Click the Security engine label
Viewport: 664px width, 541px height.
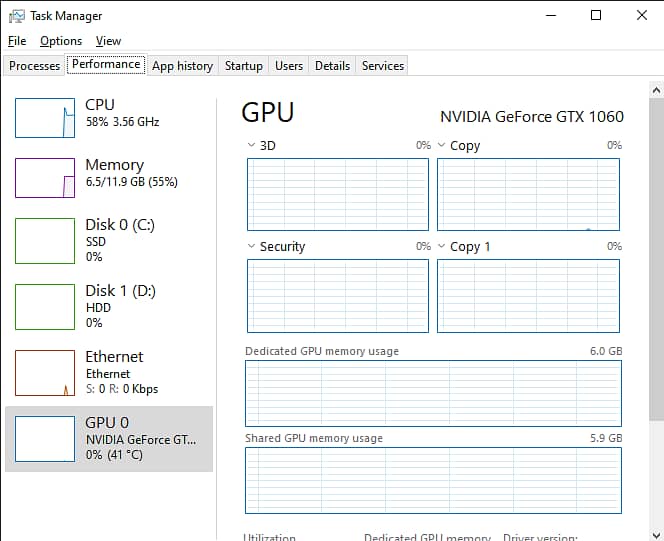click(282, 247)
